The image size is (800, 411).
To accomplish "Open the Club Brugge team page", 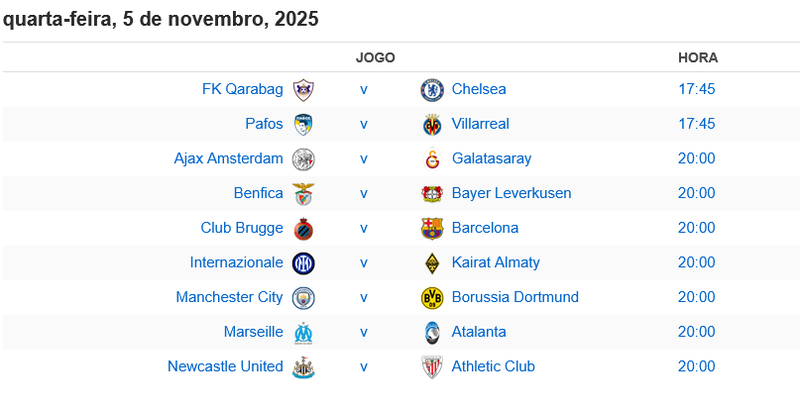I will (241, 228).
